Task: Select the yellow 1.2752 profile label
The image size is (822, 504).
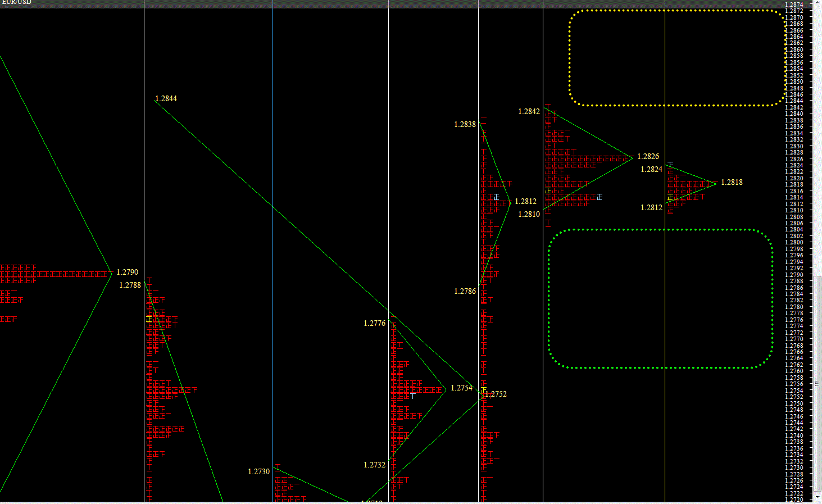Action: [497, 394]
